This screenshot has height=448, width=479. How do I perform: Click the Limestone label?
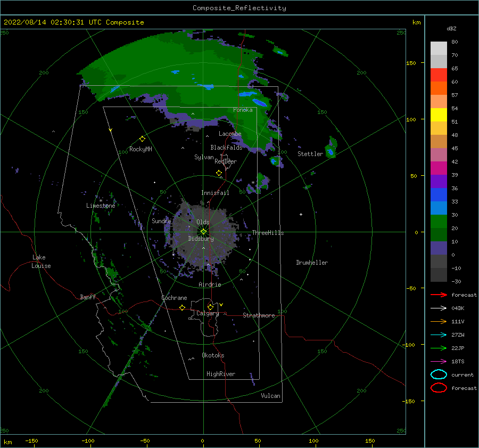[101, 206]
